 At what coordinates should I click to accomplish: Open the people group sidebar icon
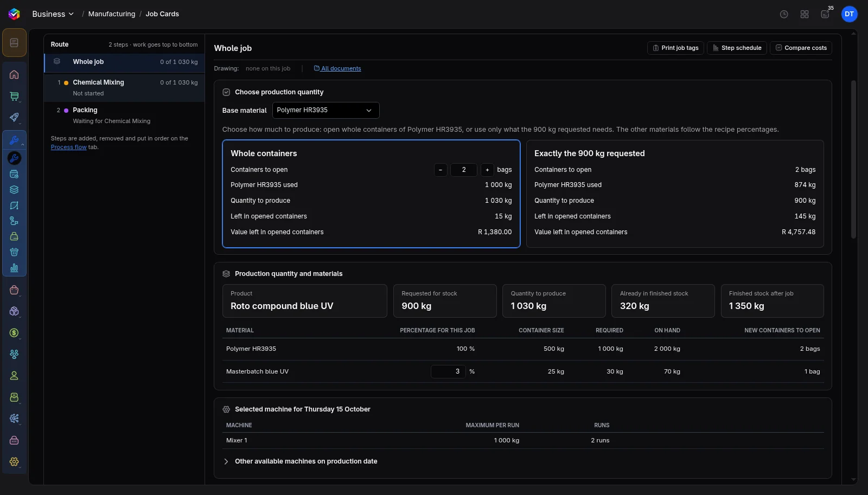coord(14,354)
